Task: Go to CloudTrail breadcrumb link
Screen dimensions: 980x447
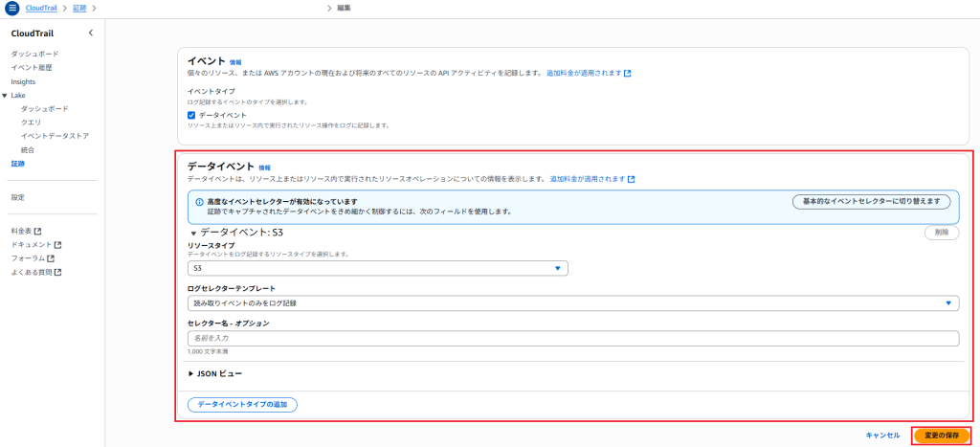Action: 41,8
